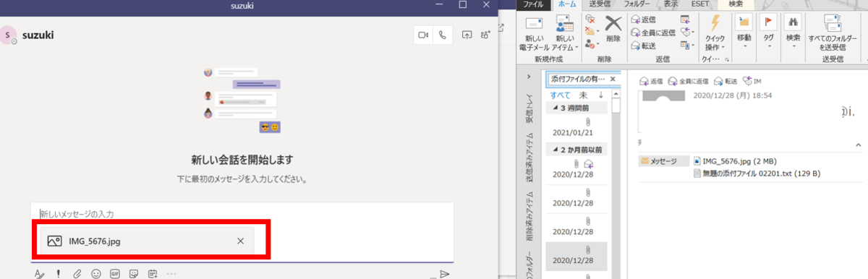Reply with meeting icon in ribbon
This screenshot has width=868, height=279.
pos(686,20)
